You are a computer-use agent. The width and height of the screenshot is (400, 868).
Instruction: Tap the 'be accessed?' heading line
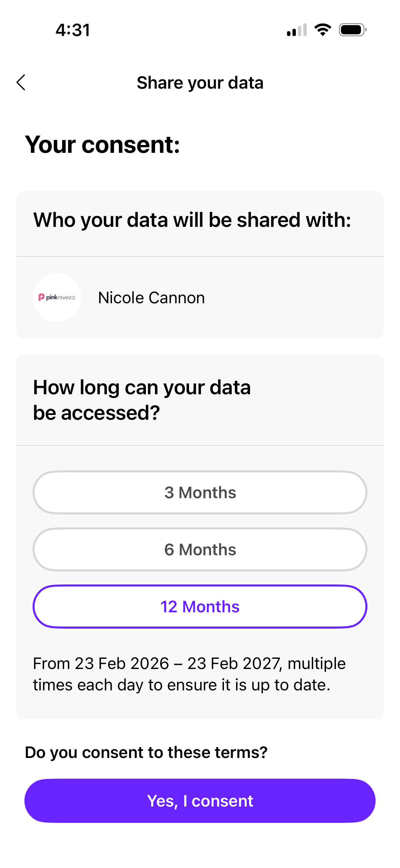pos(96,413)
